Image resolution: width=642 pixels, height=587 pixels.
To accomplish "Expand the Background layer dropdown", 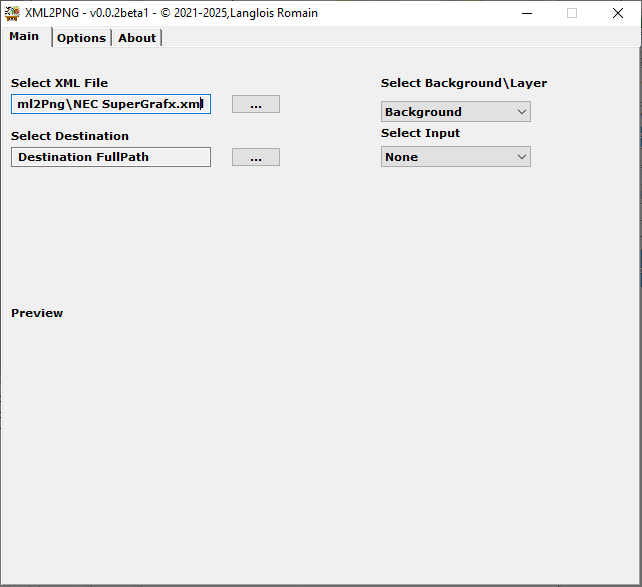I will point(455,112).
